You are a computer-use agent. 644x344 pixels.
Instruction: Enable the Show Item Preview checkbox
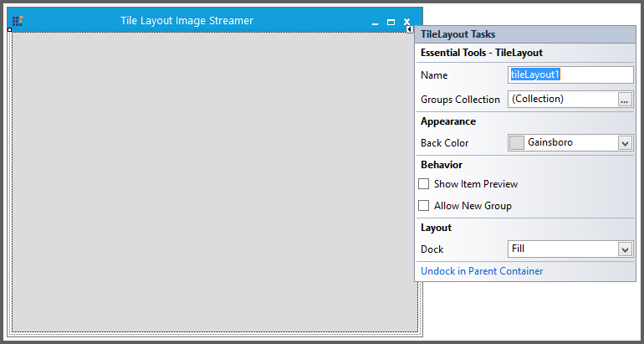[x=424, y=184]
